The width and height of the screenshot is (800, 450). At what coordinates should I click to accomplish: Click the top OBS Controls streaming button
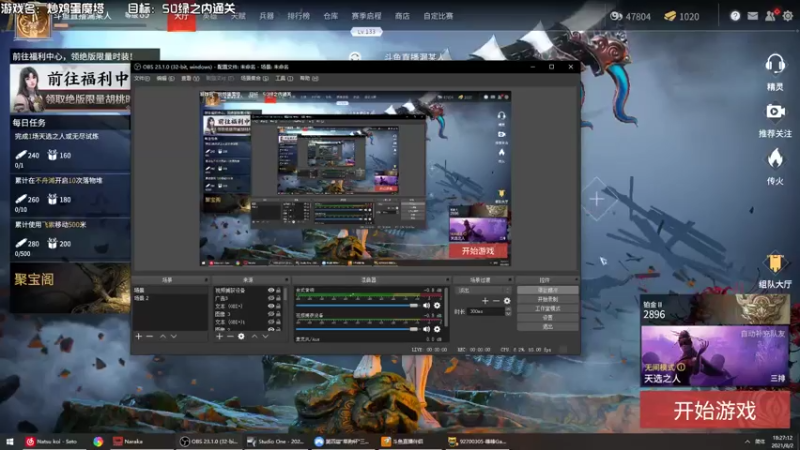click(547, 290)
